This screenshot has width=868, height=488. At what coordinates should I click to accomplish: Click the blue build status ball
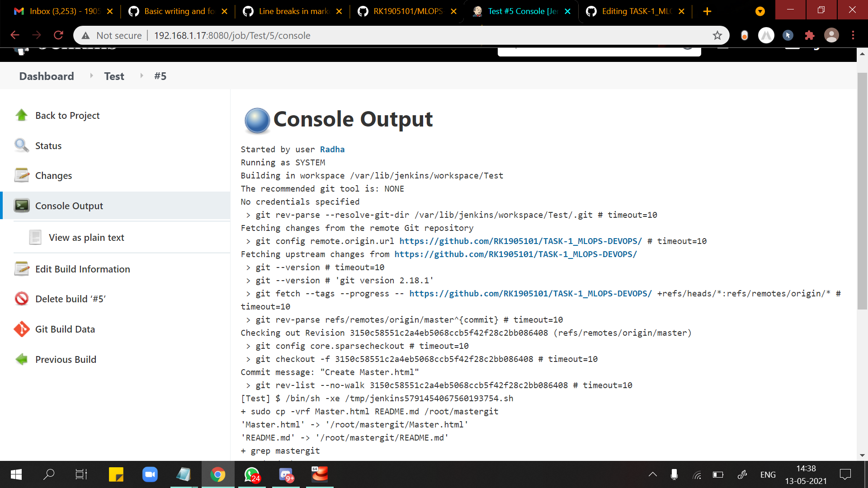click(x=257, y=120)
